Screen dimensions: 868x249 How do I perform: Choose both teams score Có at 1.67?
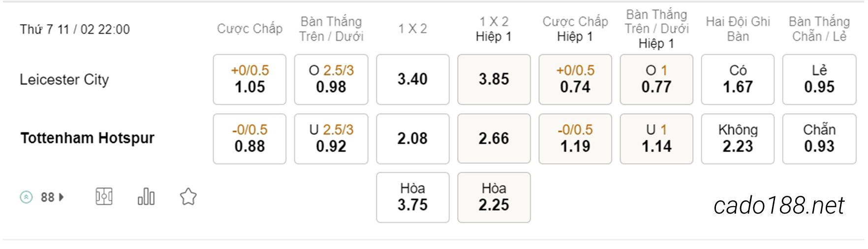[738, 79]
